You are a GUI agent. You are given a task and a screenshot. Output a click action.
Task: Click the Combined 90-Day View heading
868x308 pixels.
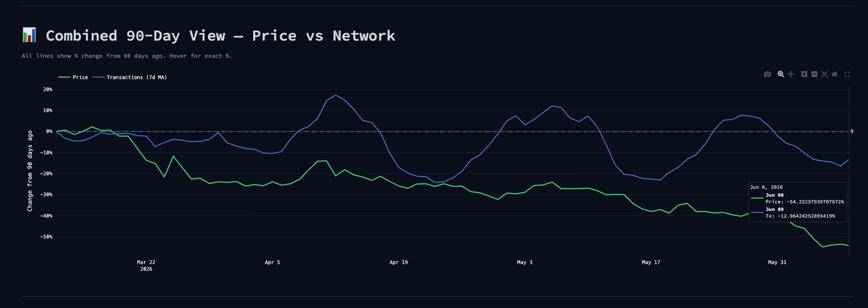coord(220,36)
